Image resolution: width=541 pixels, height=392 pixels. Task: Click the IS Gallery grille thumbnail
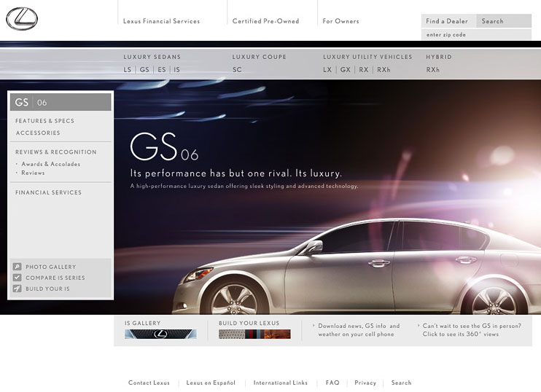(160, 334)
